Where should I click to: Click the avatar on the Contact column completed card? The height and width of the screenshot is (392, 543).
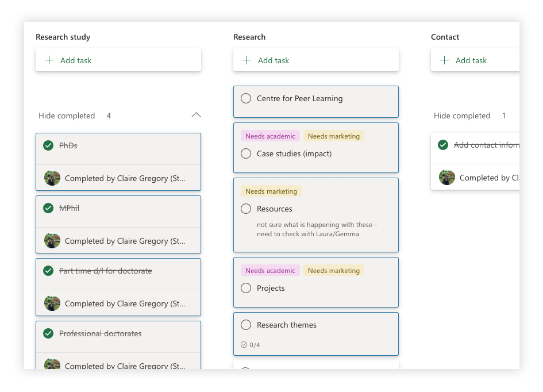coord(447,177)
